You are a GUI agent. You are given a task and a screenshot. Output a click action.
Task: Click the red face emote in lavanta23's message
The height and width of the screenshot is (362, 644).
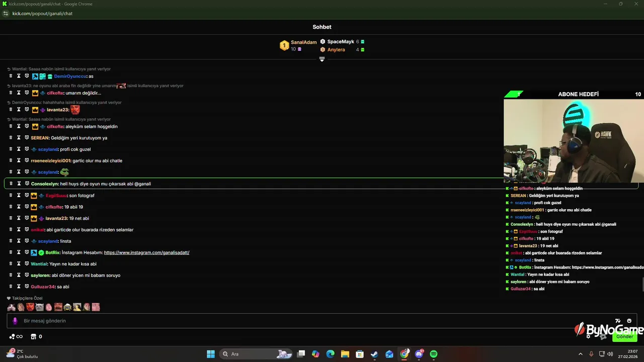pyautogui.click(x=75, y=110)
